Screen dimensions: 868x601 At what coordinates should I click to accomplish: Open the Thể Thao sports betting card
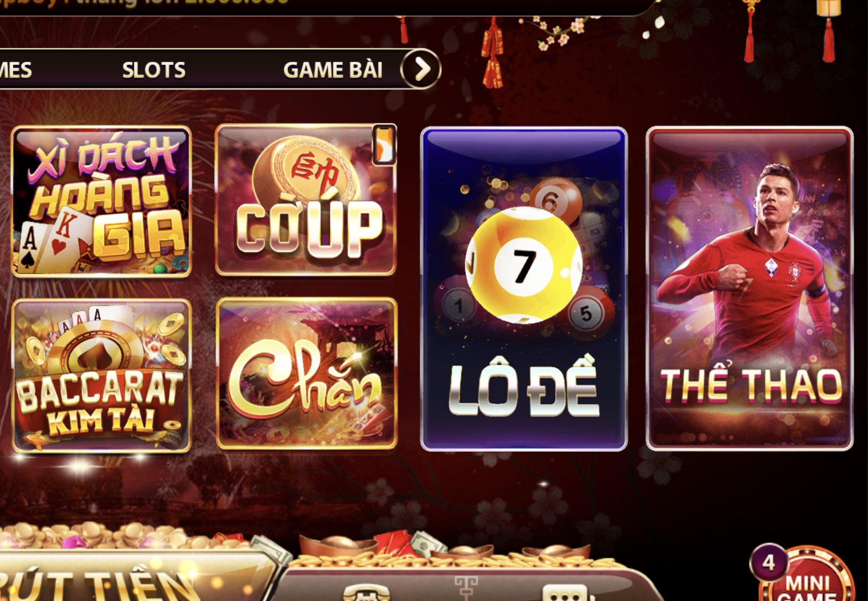point(749,288)
